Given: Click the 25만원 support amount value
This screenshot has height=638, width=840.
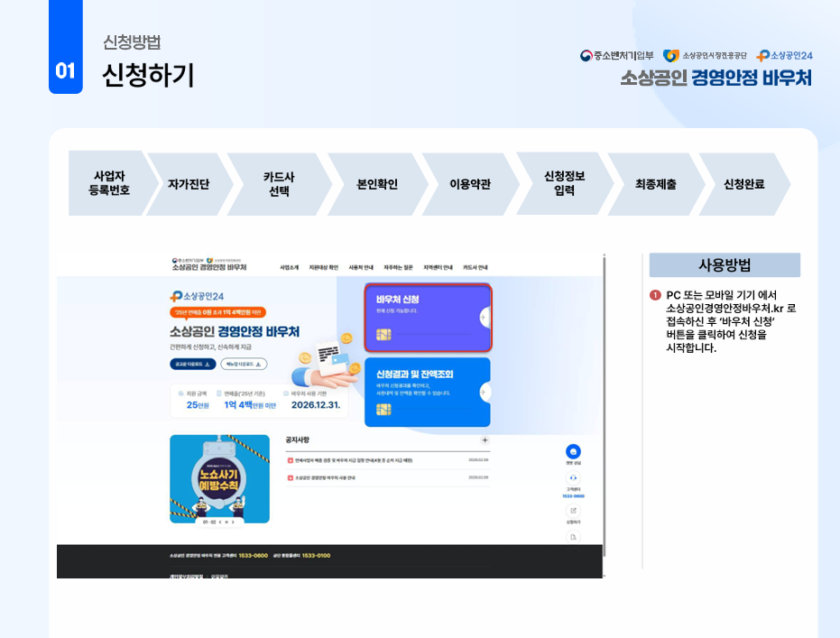Looking at the screenshot, I should coord(198,405).
